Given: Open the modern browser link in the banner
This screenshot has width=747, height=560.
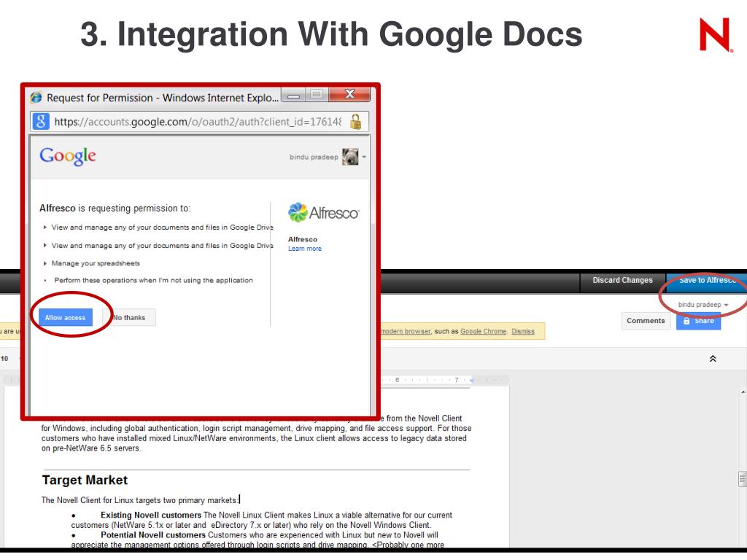Looking at the screenshot, I should tap(406, 332).
